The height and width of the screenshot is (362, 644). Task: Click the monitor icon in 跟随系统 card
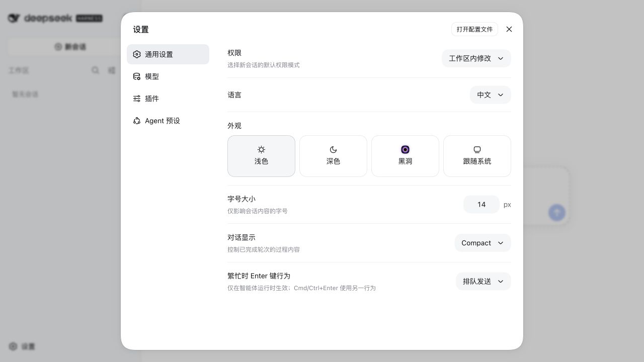point(477,149)
